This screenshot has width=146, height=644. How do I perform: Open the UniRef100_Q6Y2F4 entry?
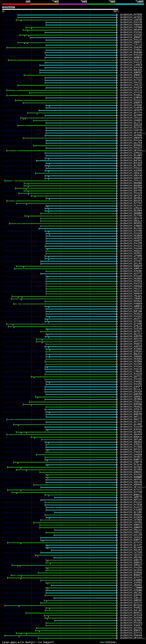(131, 196)
